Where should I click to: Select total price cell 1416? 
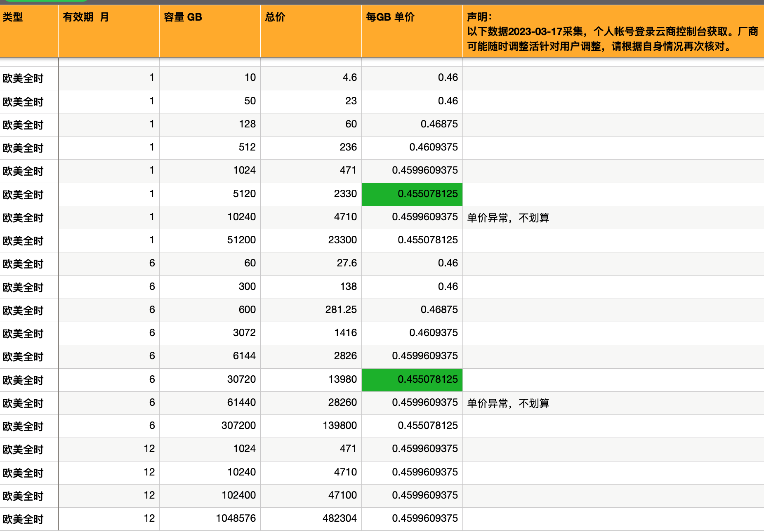(x=311, y=333)
